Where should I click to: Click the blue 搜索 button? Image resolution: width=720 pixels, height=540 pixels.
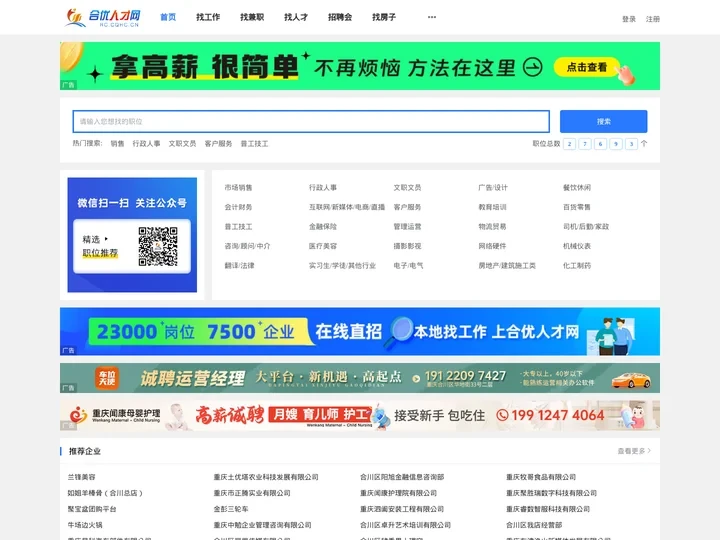tap(603, 121)
